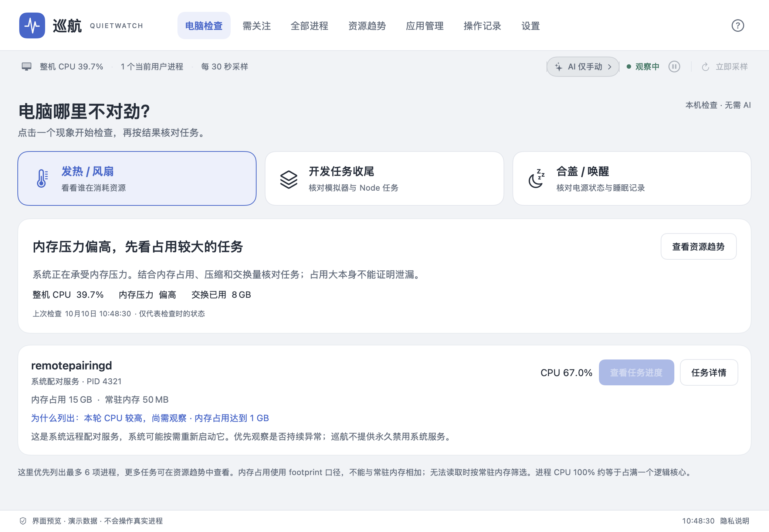Click 为什么列出 explanation line

[150, 418]
